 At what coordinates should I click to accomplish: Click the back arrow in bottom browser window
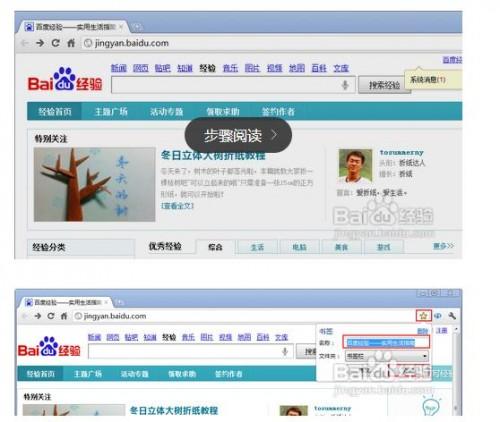click(x=25, y=316)
